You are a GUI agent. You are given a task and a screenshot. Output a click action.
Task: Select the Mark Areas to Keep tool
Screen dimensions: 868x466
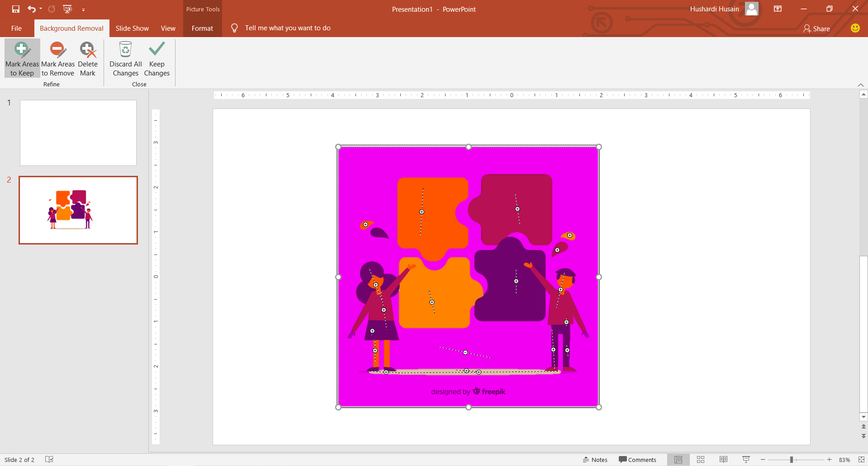pos(22,59)
